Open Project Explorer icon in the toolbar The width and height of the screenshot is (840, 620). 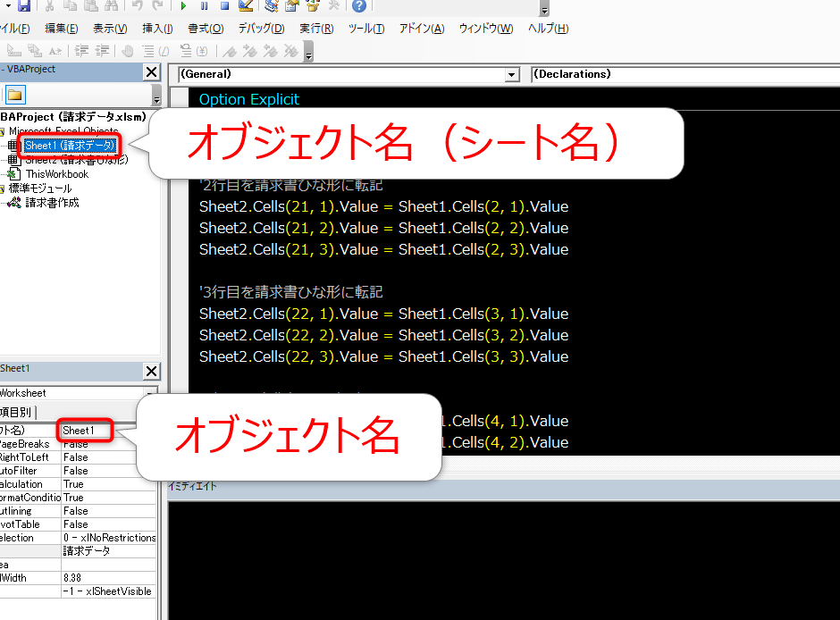tap(273, 5)
